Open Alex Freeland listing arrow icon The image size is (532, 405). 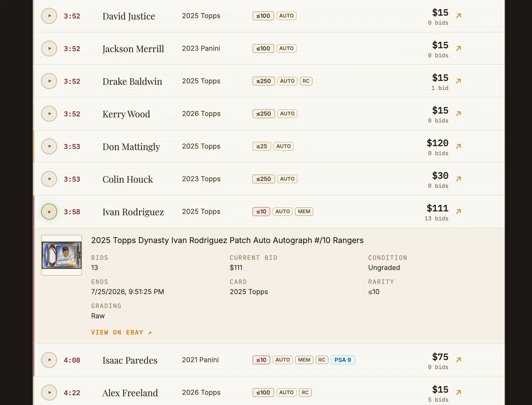click(459, 392)
